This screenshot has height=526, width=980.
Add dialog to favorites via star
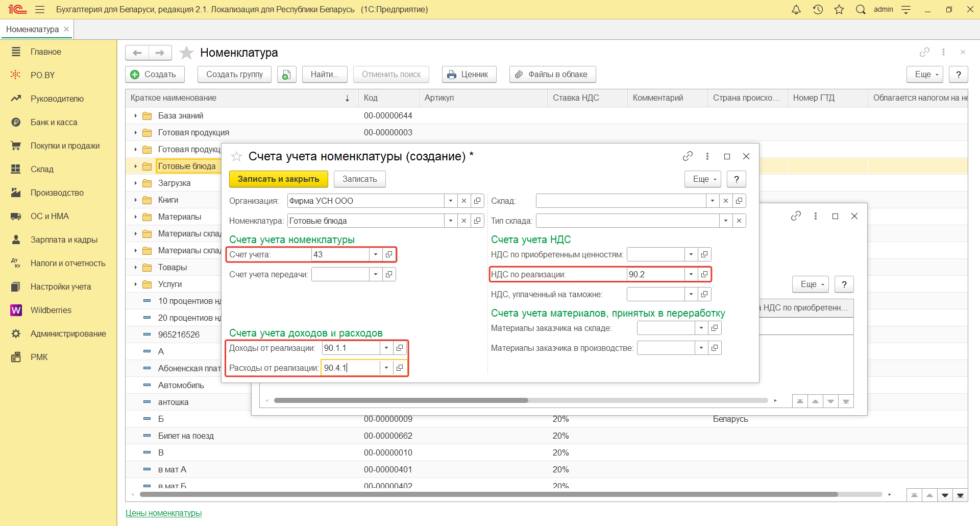pyautogui.click(x=236, y=157)
